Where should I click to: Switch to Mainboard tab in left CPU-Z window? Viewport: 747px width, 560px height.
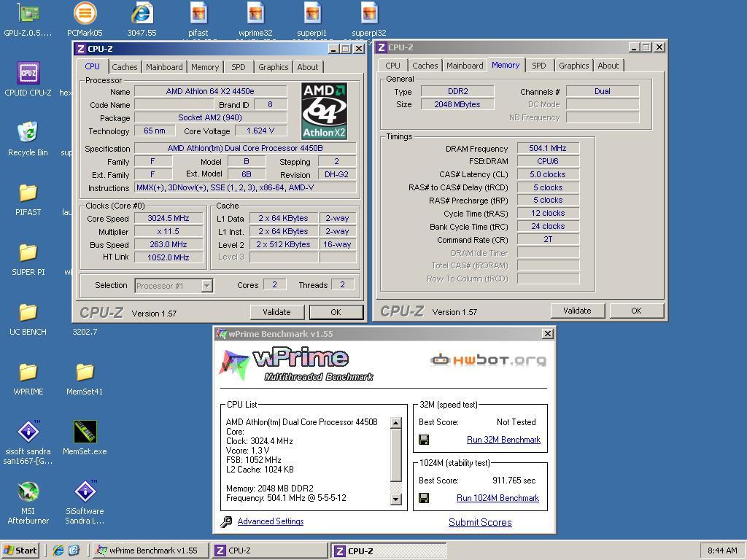tap(164, 67)
